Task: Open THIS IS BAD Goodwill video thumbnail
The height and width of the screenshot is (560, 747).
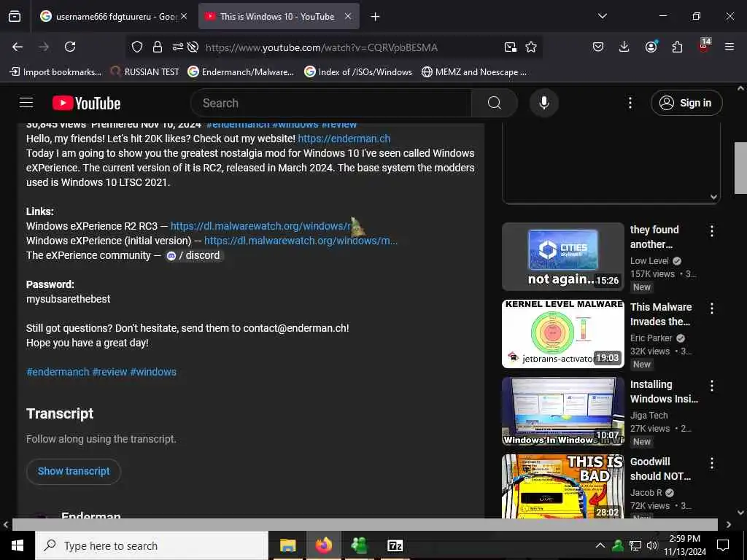Action: [x=562, y=486]
